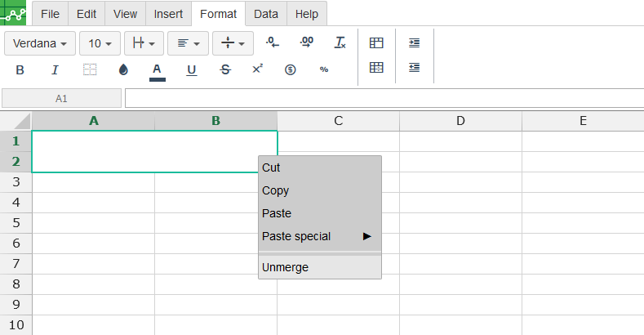Decrease decimal places
This screenshot has width=644, height=335.
pos(273,42)
